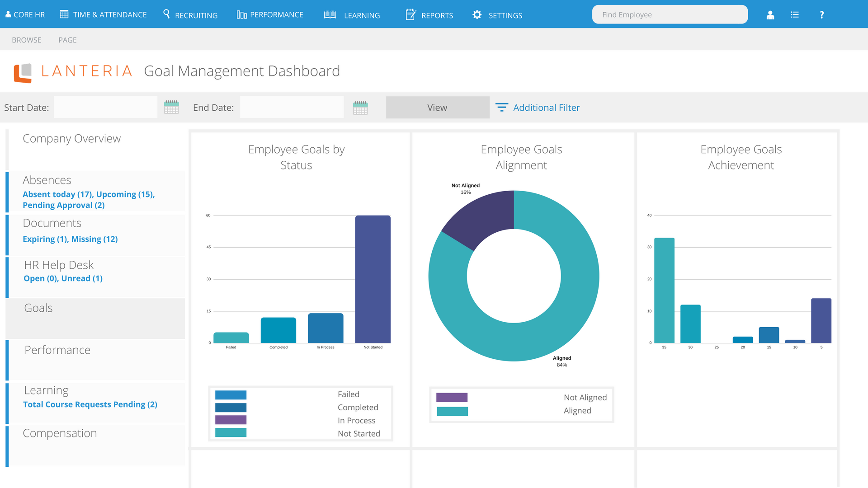The image size is (868, 488).
Task: Click the Not Aligned legend color swatch
Action: [x=452, y=397]
